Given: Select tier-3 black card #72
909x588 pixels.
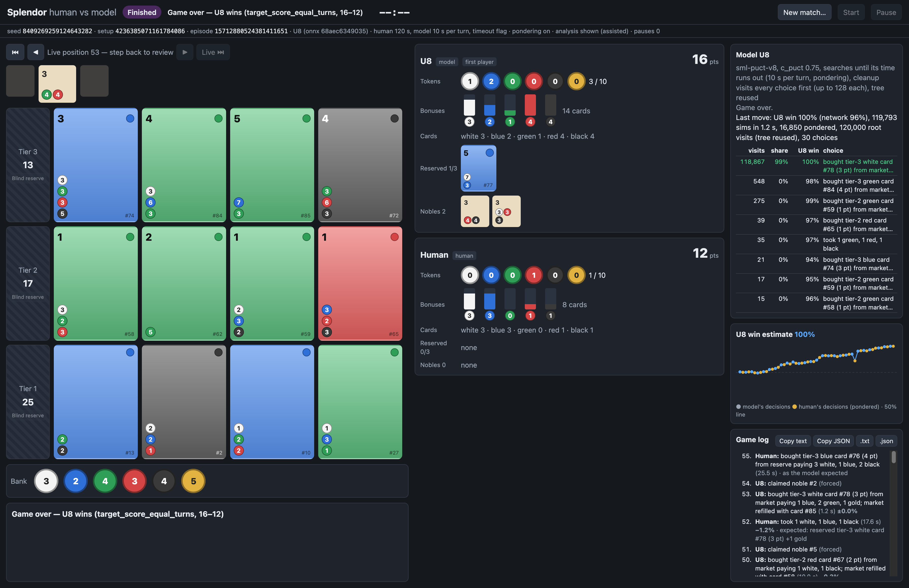Looking at the screenshot, I should (x=360, y=165).
